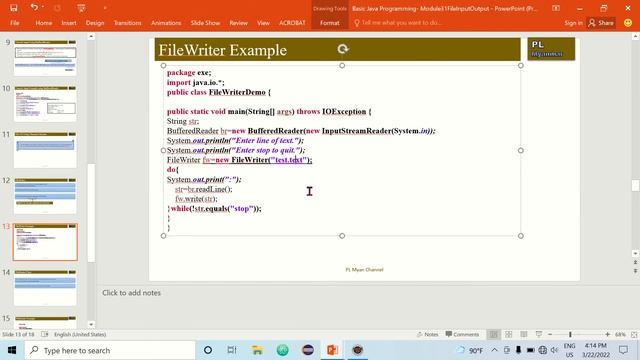
Task: Open volume control in system tray
Action: click(554, 350)
